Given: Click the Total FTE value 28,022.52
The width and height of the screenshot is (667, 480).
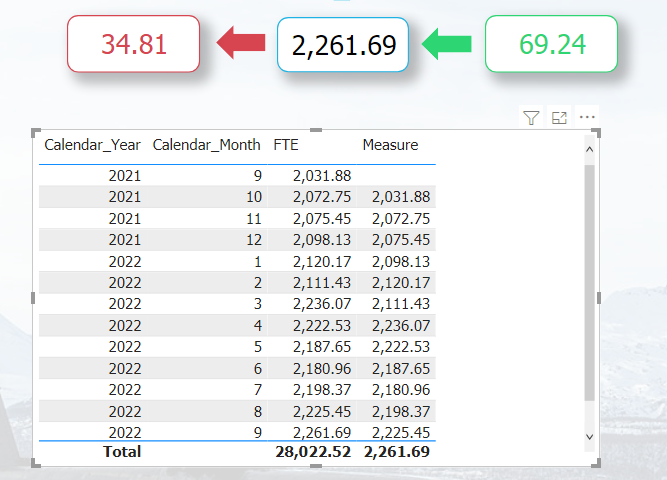Looking at the screenshot, I should coord(313,452).
